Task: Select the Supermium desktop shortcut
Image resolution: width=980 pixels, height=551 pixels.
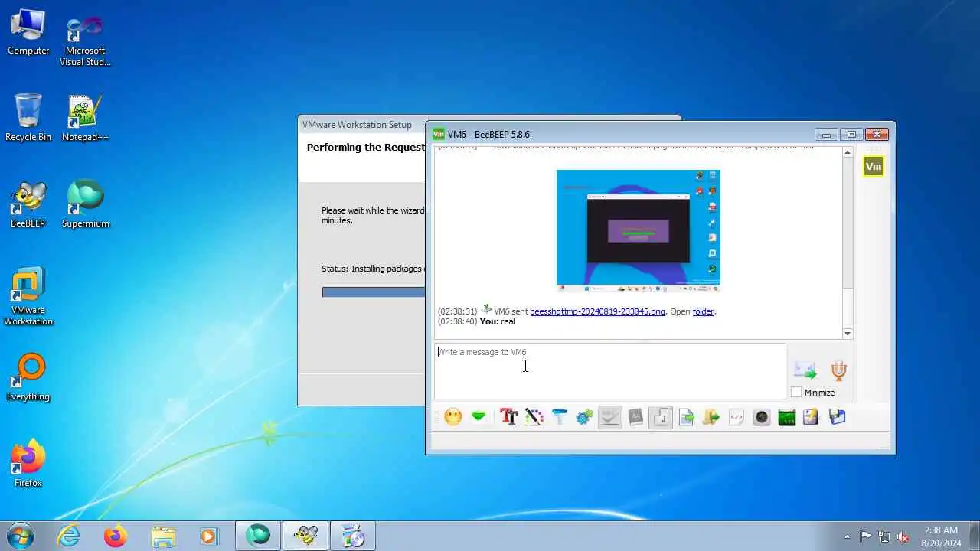Action: coord(85,205)
